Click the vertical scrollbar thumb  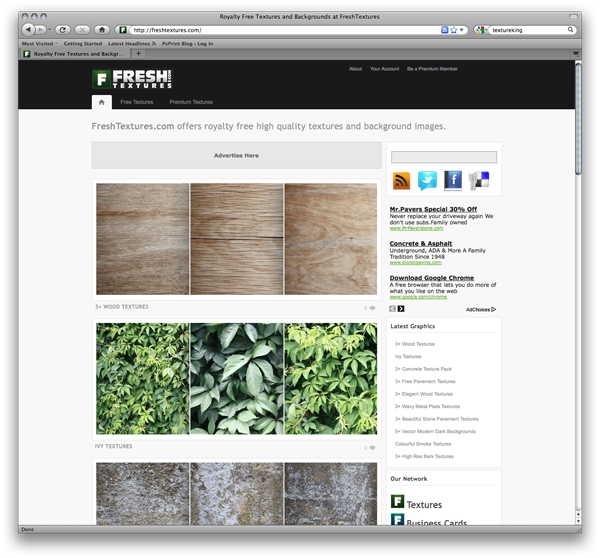tap(578, 119)
